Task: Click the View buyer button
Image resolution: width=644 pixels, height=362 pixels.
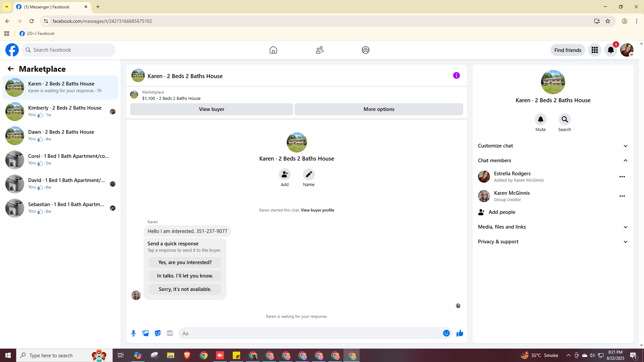Action: click(211, 109)
